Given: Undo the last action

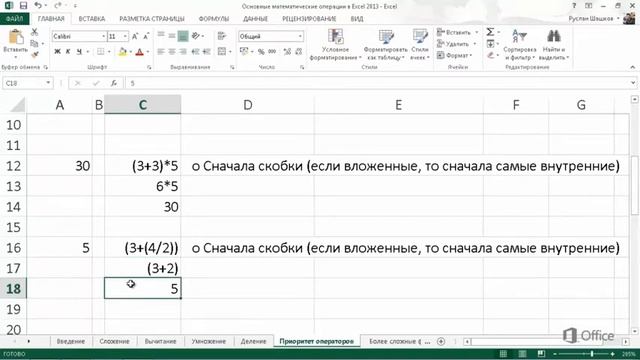Looking at the screenshot, I should pos(38,6).
